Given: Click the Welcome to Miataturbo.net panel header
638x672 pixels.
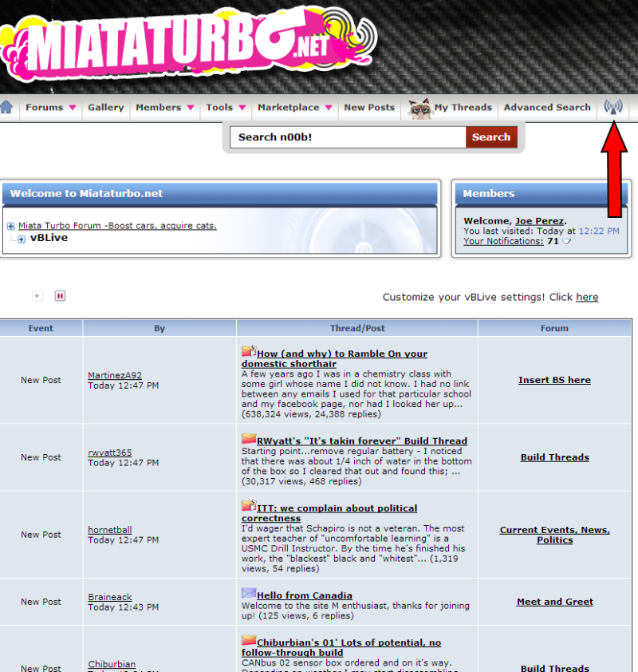Looking at the screenshot, I should click(x=220, y=194).
